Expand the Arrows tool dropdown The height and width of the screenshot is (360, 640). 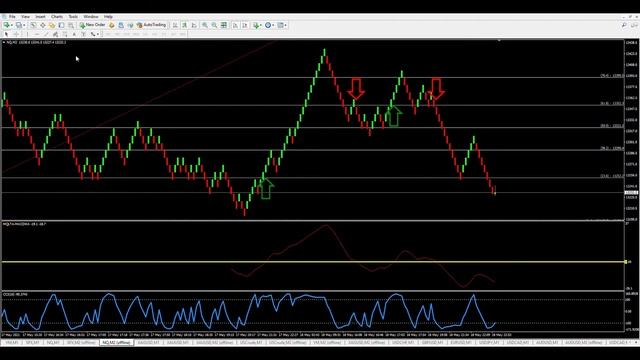pos(98,34)
